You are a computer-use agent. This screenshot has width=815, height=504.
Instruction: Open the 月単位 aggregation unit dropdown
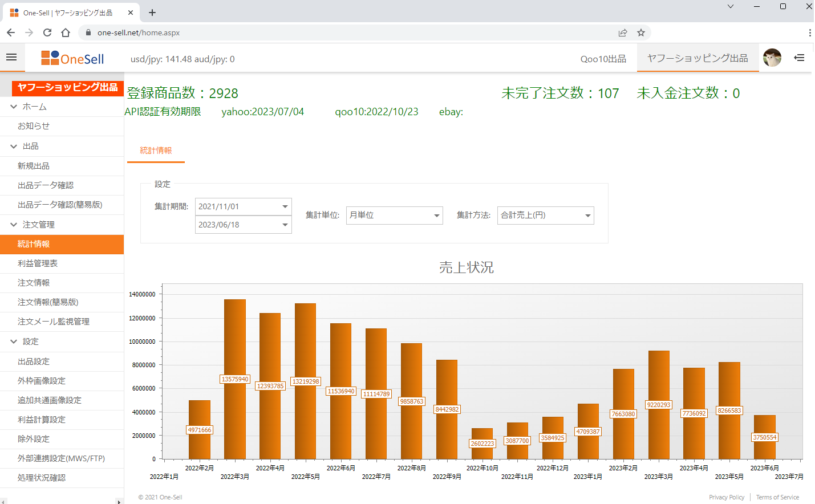(436, 216)
